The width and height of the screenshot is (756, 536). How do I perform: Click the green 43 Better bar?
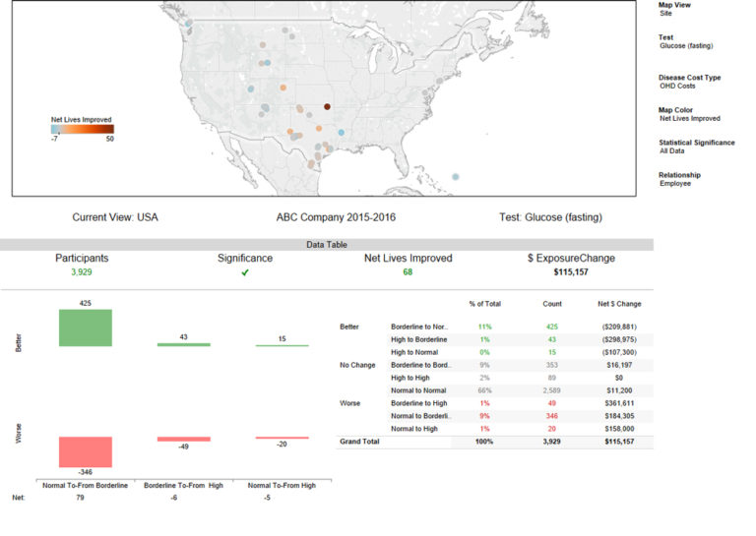point(184,344)
